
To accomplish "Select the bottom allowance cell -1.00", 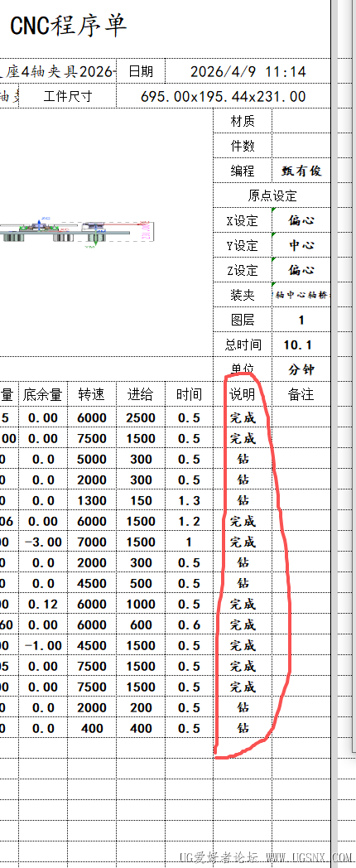I will click(x=43, y=645).
